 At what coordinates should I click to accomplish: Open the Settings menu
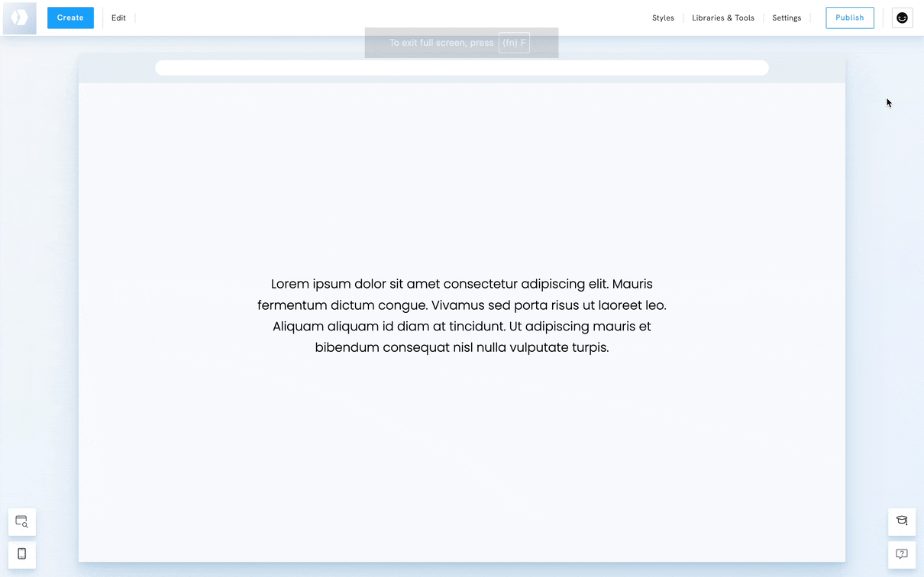787,18
